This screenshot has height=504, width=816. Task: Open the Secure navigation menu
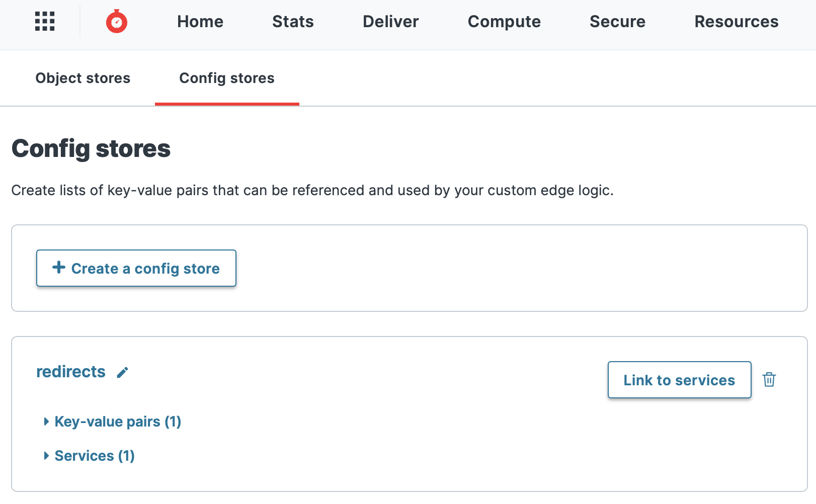[x=617, y=22]
